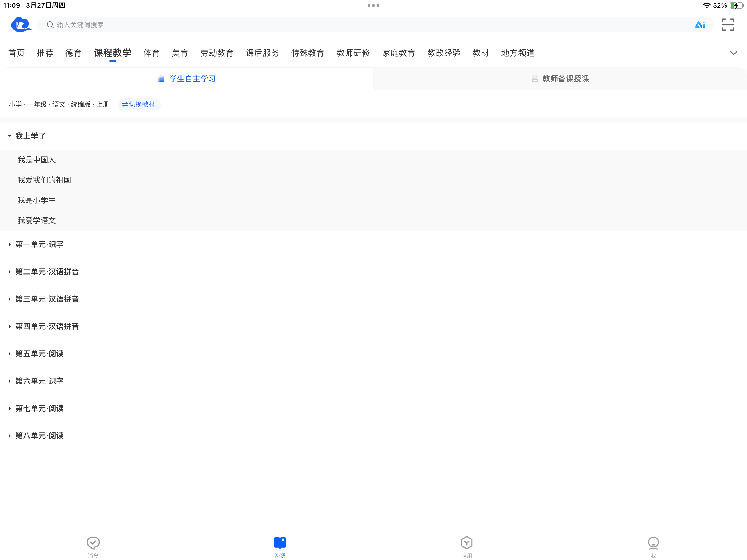Screen dimensions: 747x560
Task: Switch to the 推荐 tab
Action: (45, 53)
